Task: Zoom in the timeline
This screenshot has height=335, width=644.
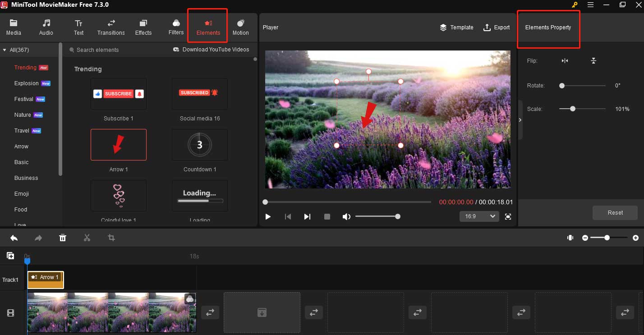Action: pyautogui.click(x=635, y=238)
